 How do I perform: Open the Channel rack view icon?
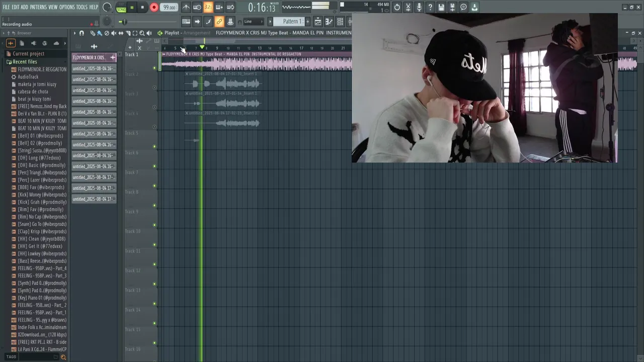coord(340,22)
